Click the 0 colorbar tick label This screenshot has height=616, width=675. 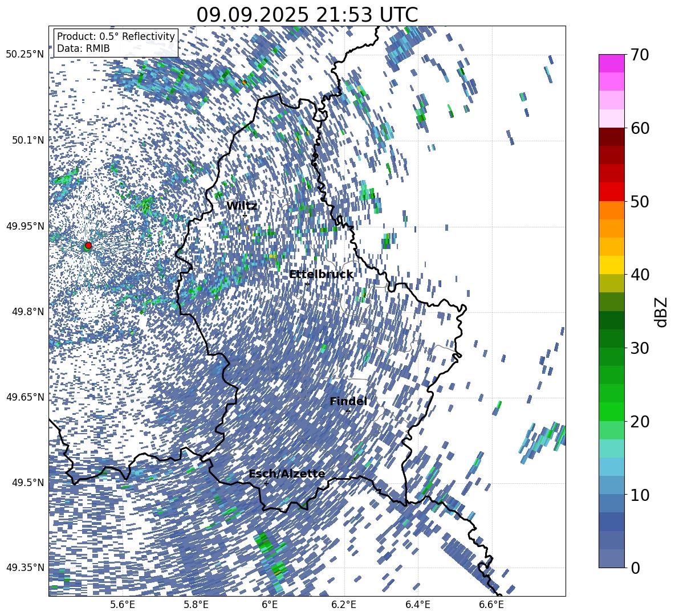point(636,568)
